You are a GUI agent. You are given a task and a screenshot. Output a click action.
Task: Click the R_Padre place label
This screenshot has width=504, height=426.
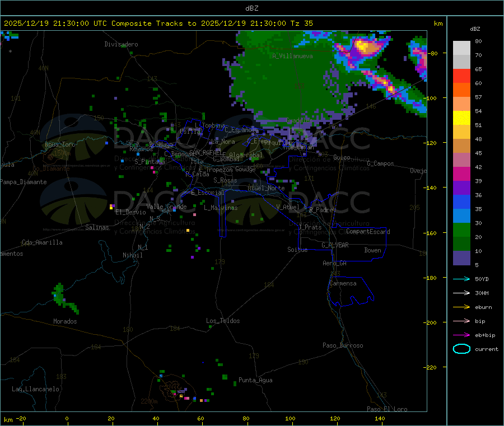(x=321, y=210)
